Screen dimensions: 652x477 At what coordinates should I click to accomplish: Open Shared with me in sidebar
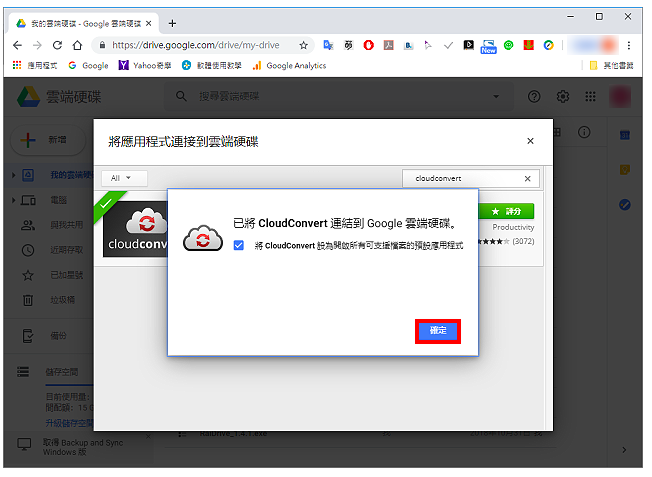pyautogui.click(x=52, y=225)
